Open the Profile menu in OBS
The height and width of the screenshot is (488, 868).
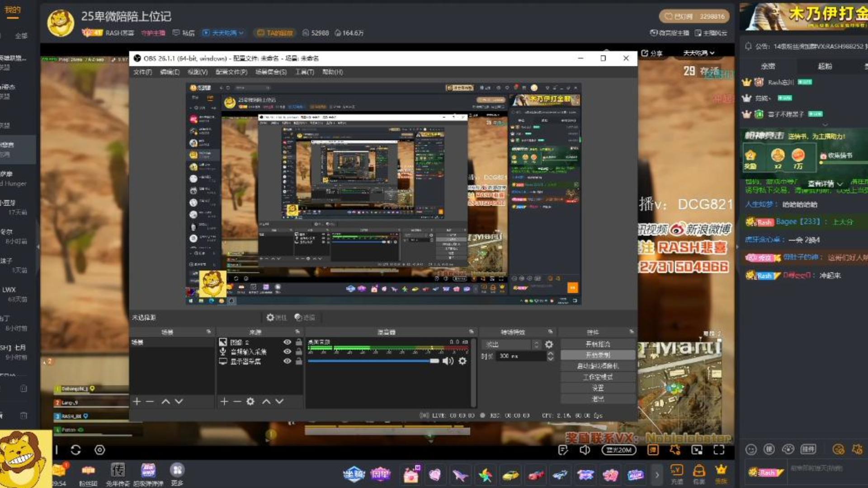(x=231, y=72)
